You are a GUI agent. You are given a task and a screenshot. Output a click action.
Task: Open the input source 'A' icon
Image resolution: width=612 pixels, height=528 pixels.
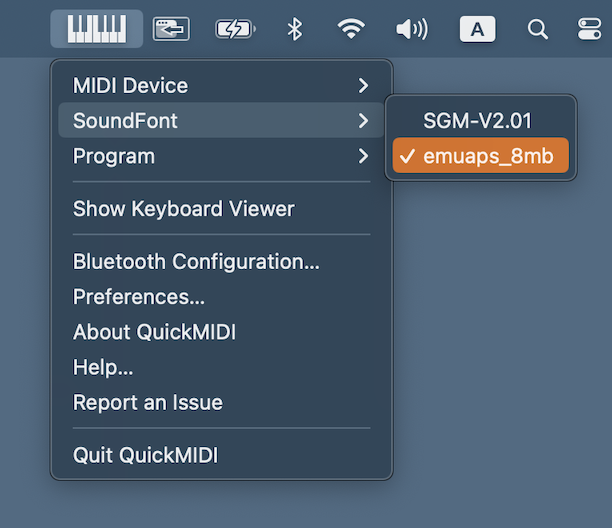coord(477,29)
